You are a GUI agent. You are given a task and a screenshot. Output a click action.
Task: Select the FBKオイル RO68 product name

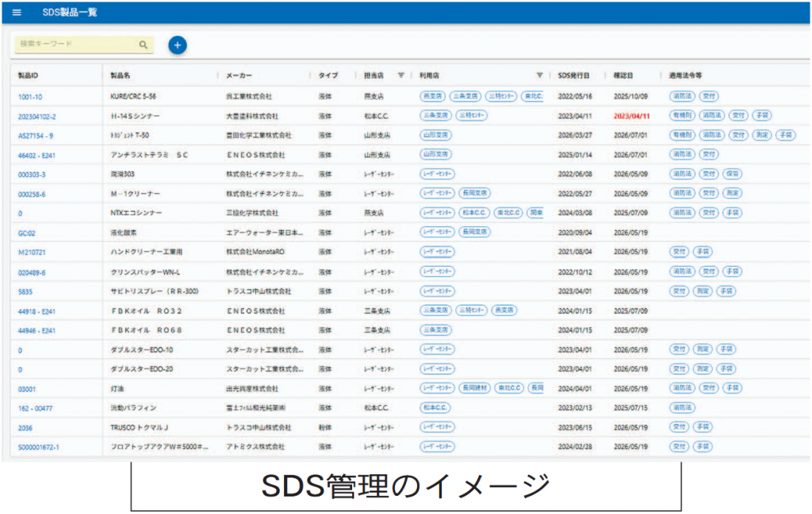pos(147,330)
